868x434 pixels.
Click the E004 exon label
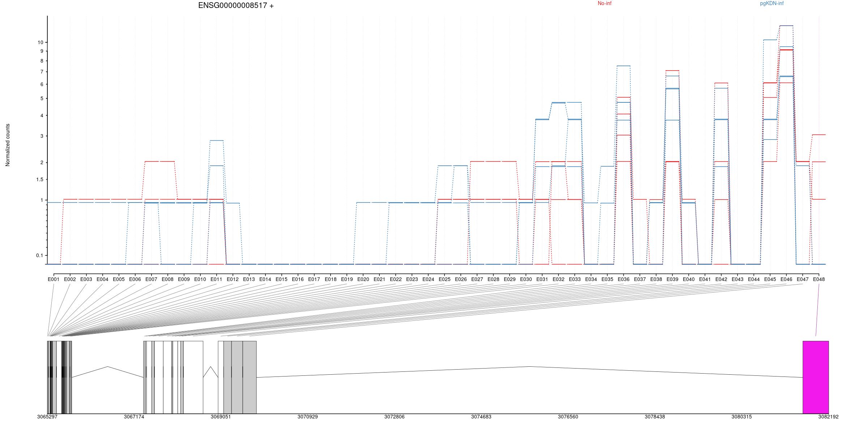tap(102, 279)
